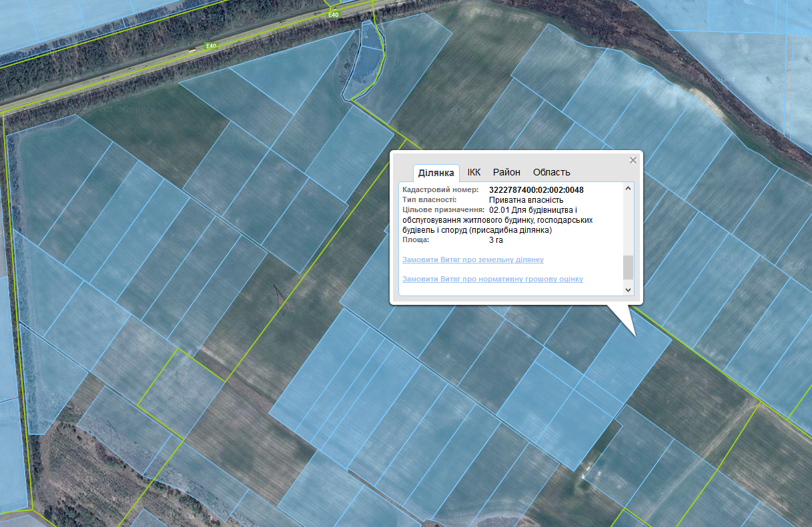Image resolution: width=812 pixels, height=527 pixels.
Task: Select the Область tab
Action: pyautogui.click(x=551, y=172)
